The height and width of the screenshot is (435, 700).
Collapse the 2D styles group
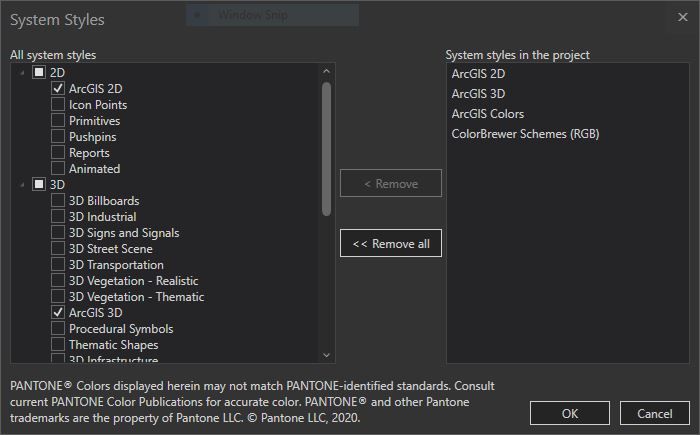tap(22, 73)
